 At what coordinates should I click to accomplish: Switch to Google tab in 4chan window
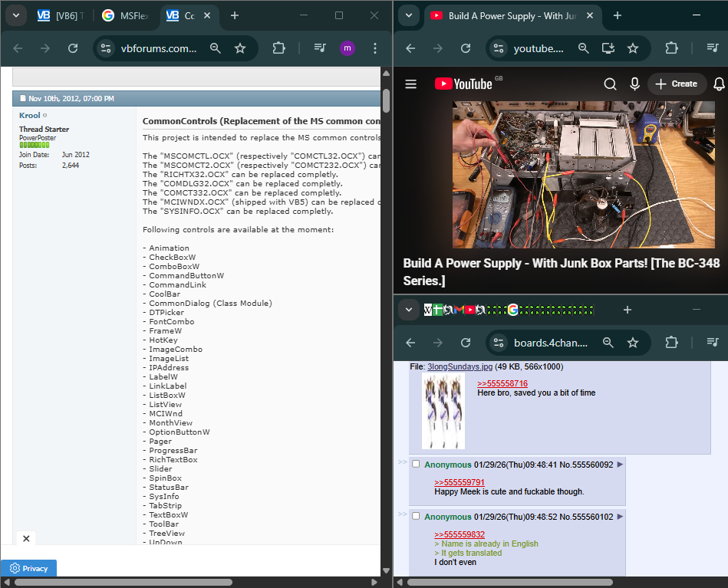(512, 310)
